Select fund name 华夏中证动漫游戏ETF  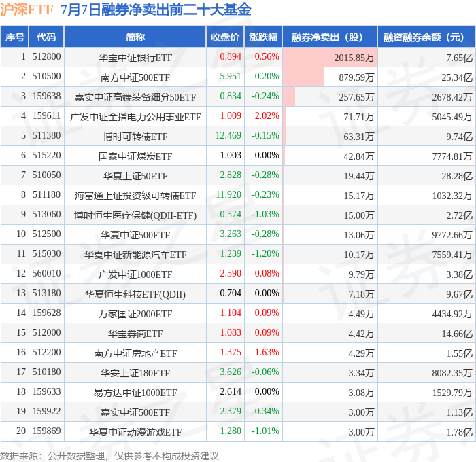coord(135,432)
